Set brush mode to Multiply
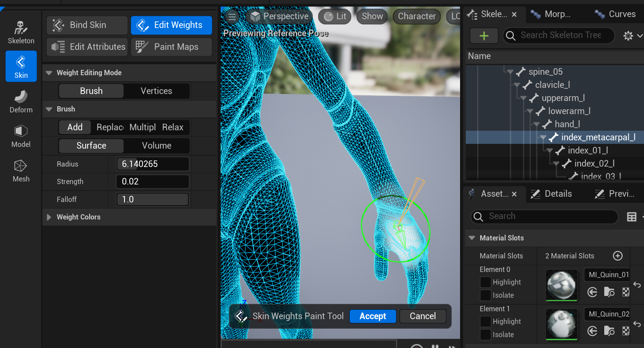 pos(142,127)
